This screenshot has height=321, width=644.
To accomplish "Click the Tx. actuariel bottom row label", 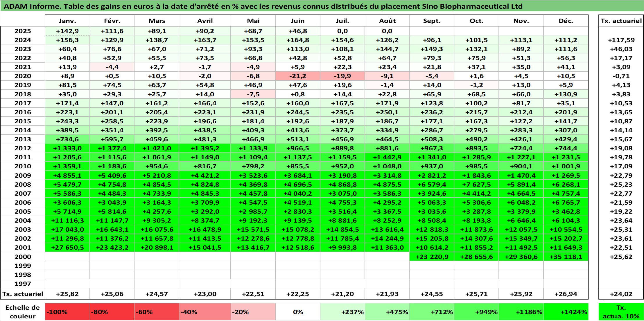I will point(23,294).
